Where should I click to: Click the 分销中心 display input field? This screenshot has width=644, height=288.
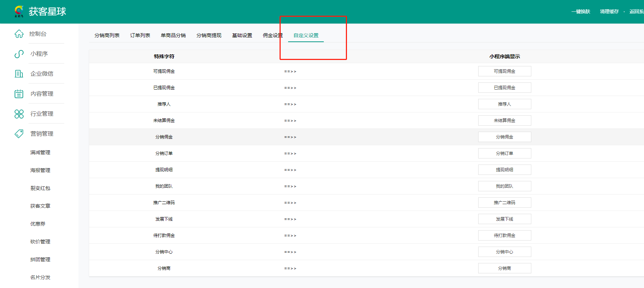click(x=505, y=252)
